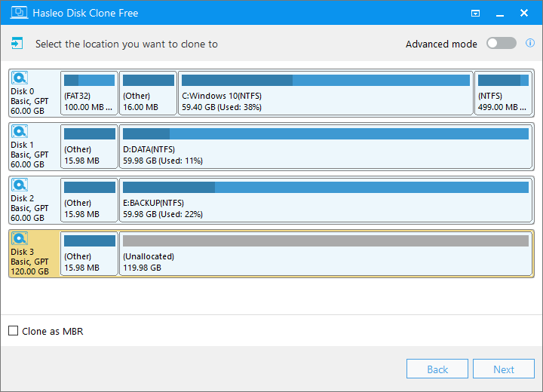The image size is (543, 392).
Task: Click C:Windows 10 usage bar
Action: (326, 81)
